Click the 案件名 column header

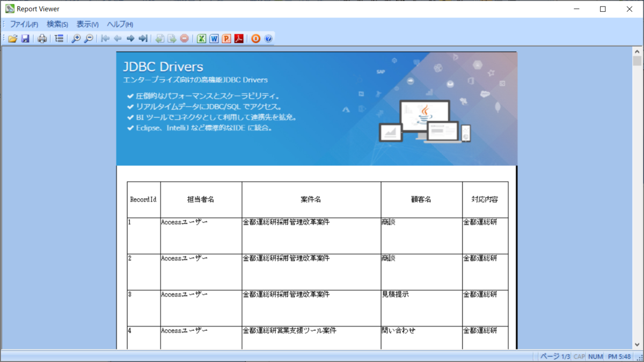[x=311, y=200]
